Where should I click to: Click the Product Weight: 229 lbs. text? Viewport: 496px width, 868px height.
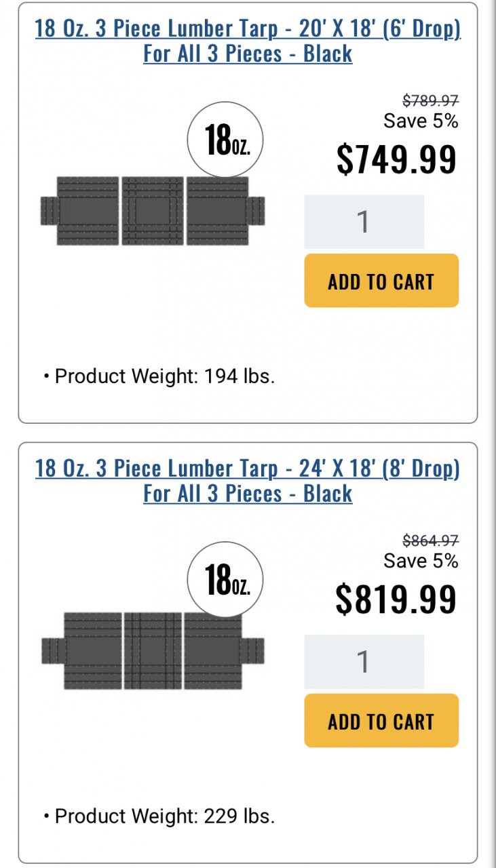tap(164, 816)
